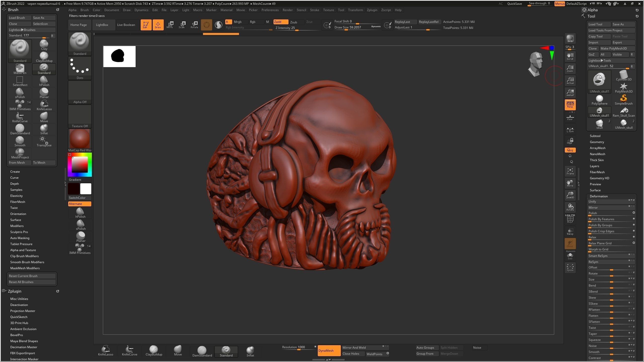The width and height of the screenshot is (644, 362).
Task: Click the color picker gradient square
Action: point(80,164)
